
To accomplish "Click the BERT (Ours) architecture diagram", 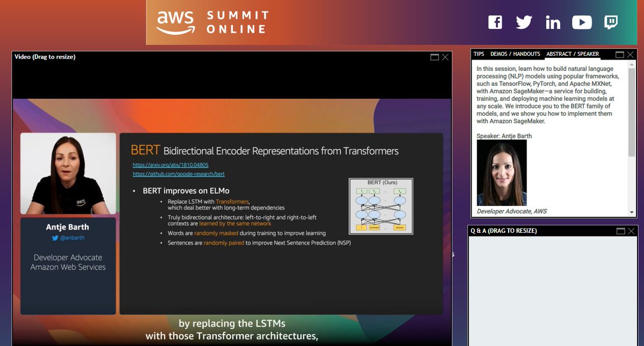I will pyautogui.click(x=381, y=207).
